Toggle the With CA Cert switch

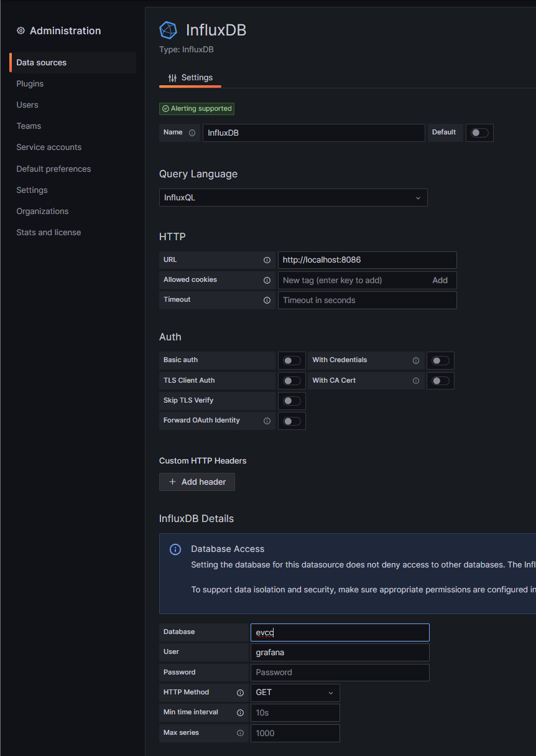(x=440, y=381)
